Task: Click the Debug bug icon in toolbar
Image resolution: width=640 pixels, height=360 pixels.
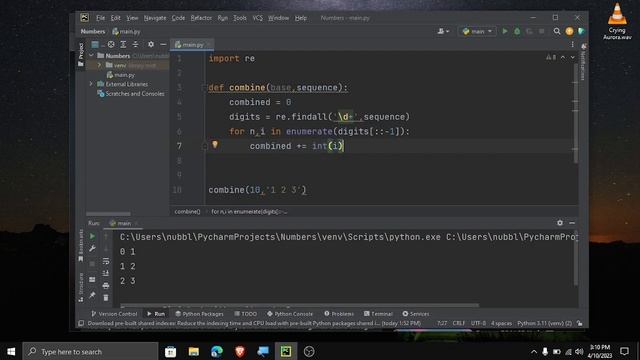Action: coord(517,31)
